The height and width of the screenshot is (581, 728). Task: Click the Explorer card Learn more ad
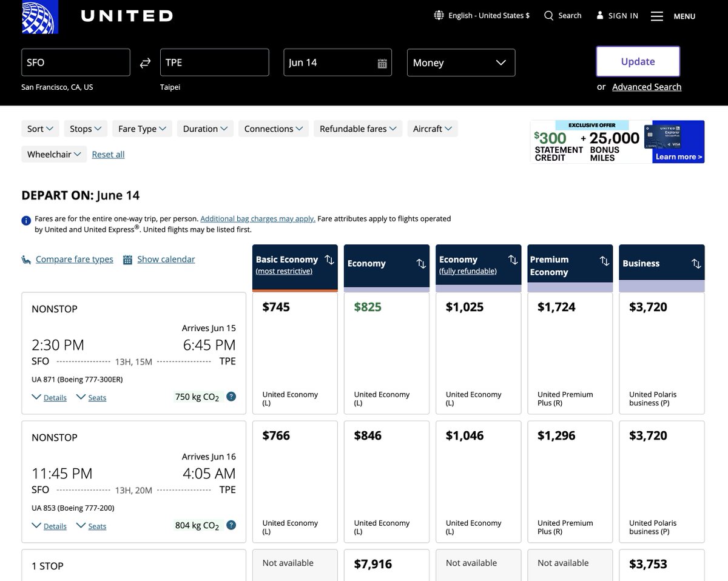pyautogui.click(x=617, y=141)
